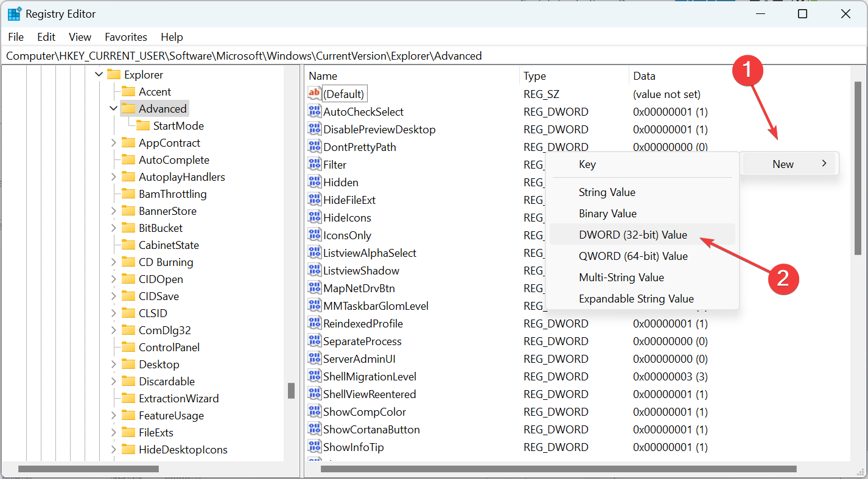Screen dimensions: 868x479
Task: Choose Expandable String Value from submenu
Action: pyautogui.click(x=642, y=298)
